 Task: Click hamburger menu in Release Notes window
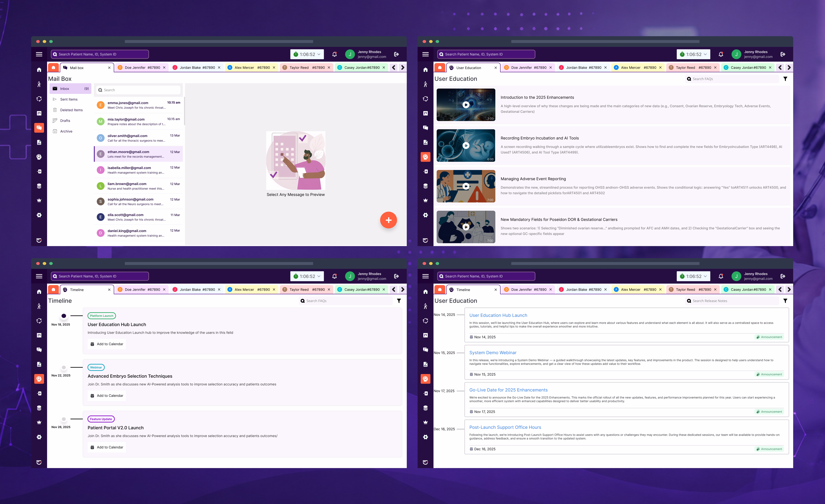pos(425,276)
